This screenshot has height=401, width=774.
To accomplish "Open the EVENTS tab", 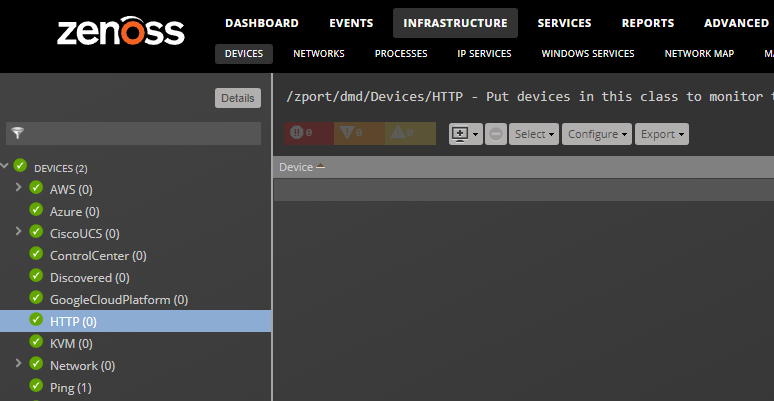I will [351, 23].
